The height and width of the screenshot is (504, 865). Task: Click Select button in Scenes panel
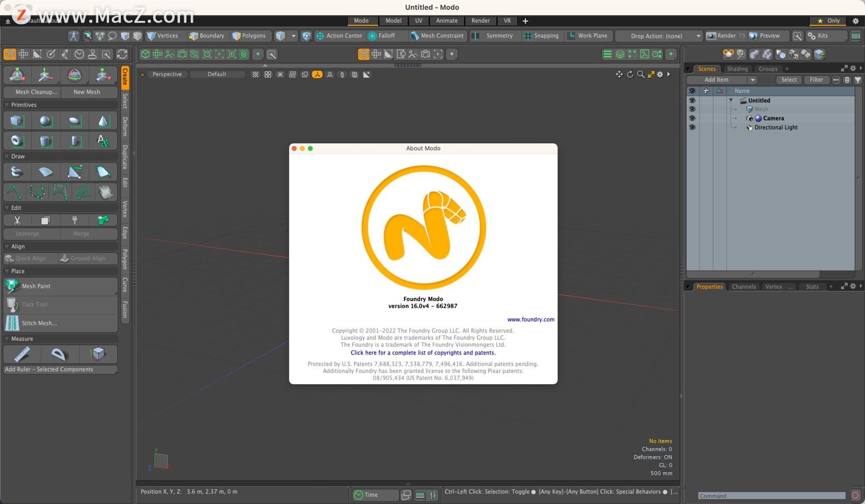789,80
